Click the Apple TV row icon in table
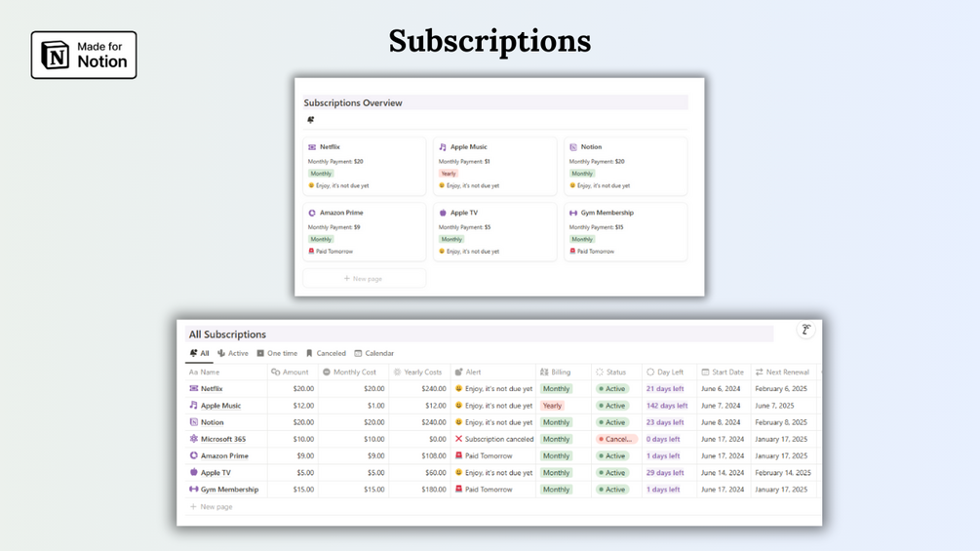 [194, 472]
